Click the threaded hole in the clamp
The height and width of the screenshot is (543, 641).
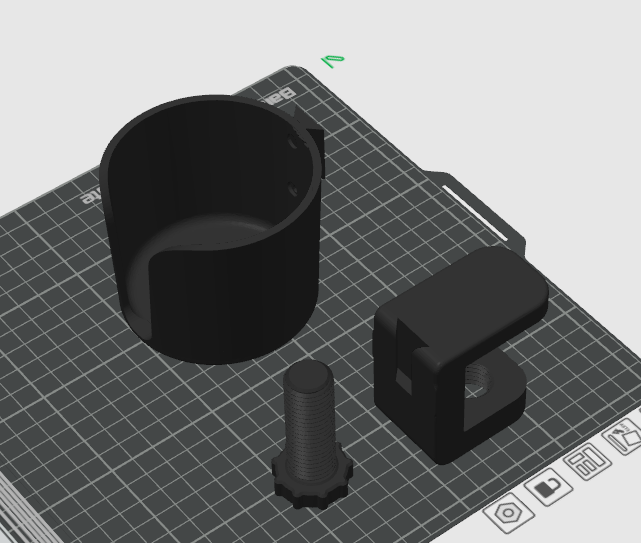[478, 381]
